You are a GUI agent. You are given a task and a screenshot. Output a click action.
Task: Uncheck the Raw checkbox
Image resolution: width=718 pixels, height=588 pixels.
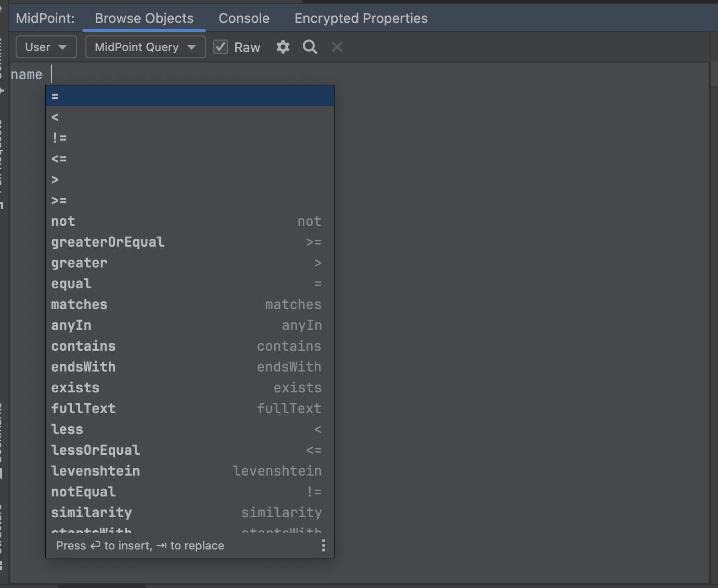click(x=221, y=47)
